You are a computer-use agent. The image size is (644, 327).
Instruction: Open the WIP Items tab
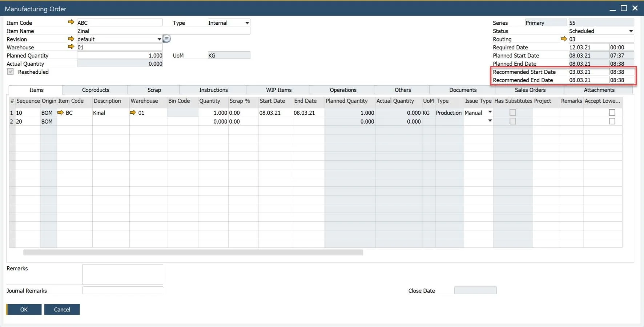pyautogui.click(x=278, y=90)
